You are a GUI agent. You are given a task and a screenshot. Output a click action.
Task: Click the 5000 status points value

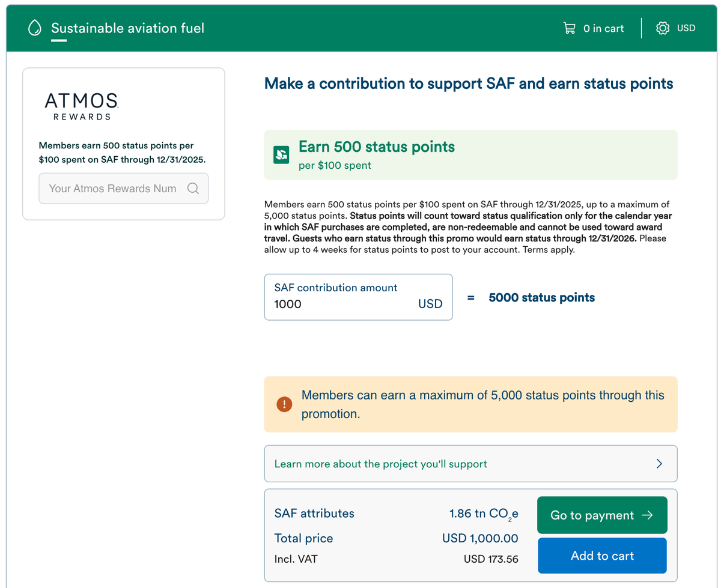pyautogui.click(x=541, y=297)
